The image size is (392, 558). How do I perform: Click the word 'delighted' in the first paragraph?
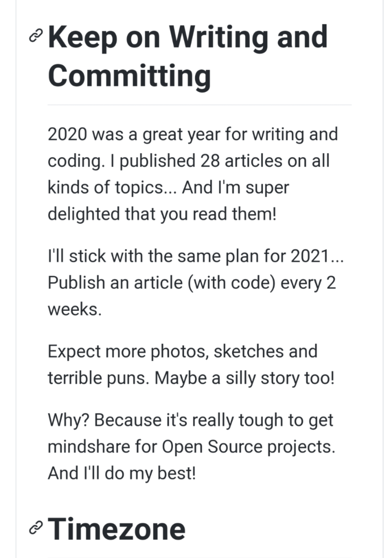84,214
